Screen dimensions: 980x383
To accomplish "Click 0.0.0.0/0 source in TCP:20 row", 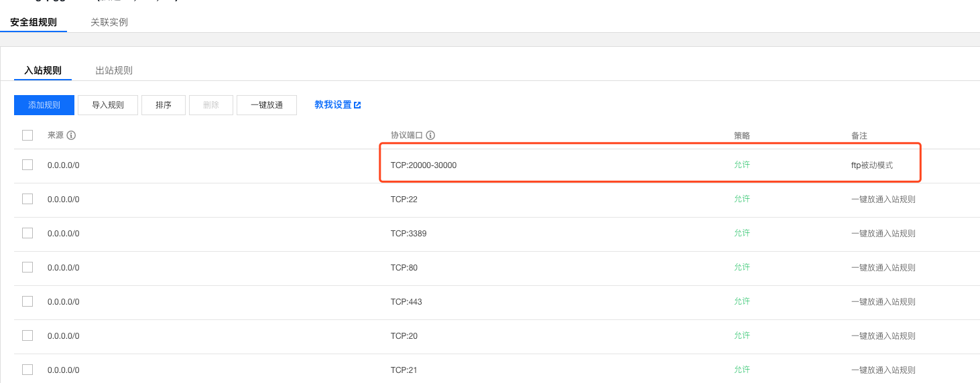I will pos(64,336).
